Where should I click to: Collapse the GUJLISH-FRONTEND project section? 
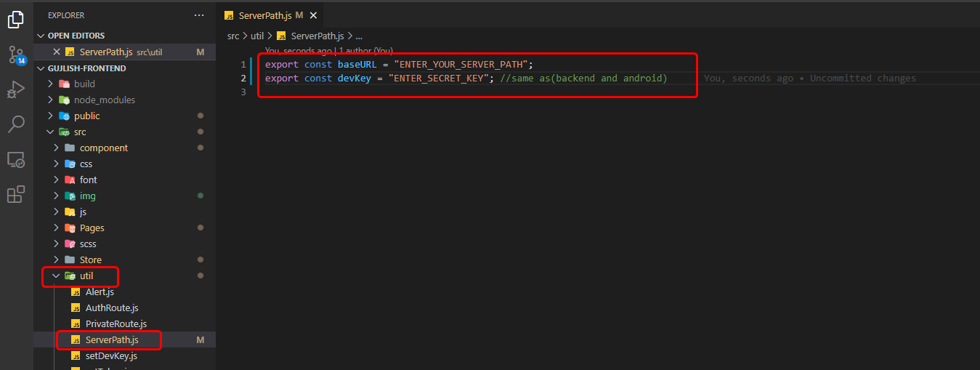pyautogui.click(x=42, y=68)
